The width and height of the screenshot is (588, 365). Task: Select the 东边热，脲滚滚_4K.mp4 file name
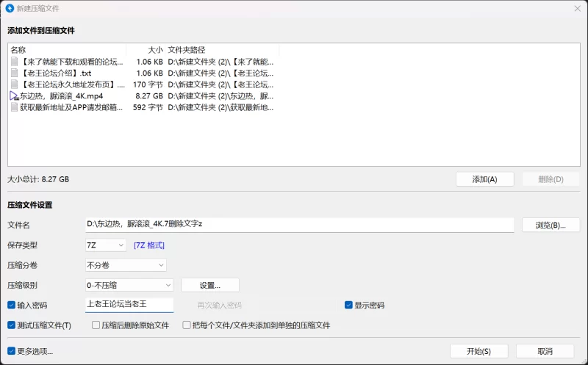click(62, 96)
